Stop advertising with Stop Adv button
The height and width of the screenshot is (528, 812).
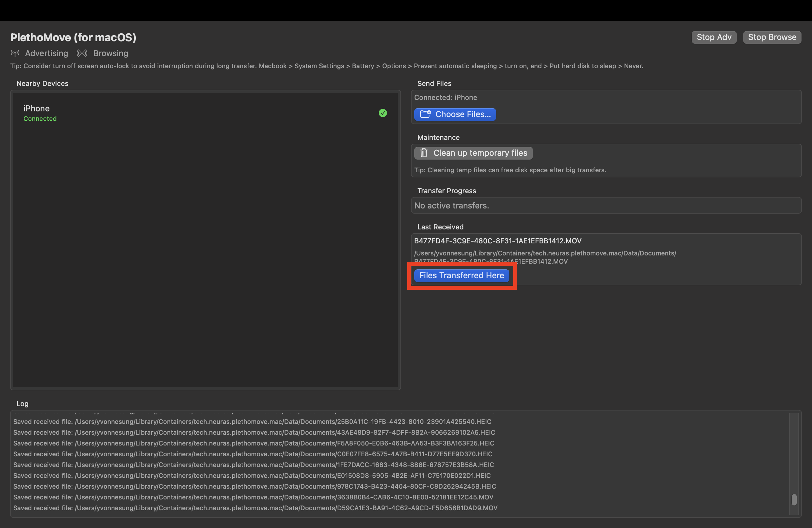tap(714, 37)
